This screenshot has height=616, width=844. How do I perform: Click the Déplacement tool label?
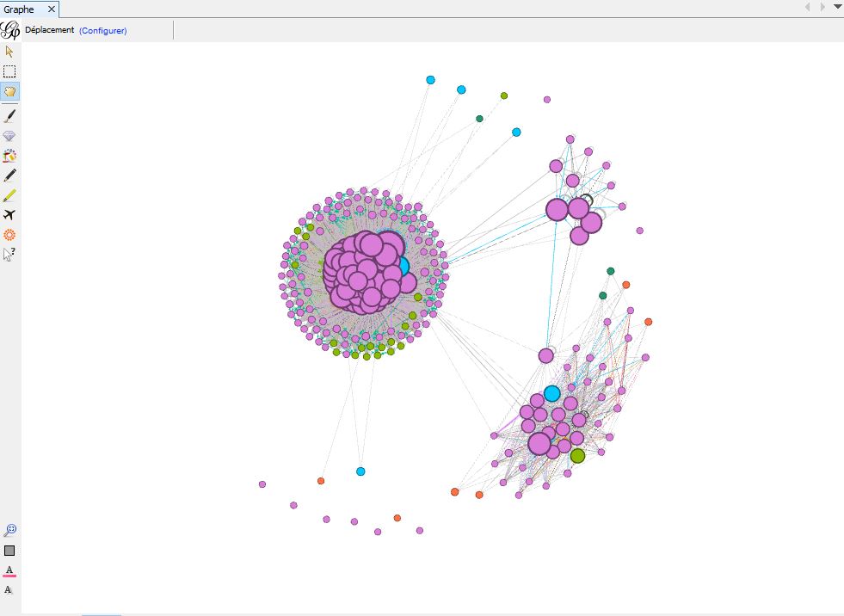coord(50,30)
